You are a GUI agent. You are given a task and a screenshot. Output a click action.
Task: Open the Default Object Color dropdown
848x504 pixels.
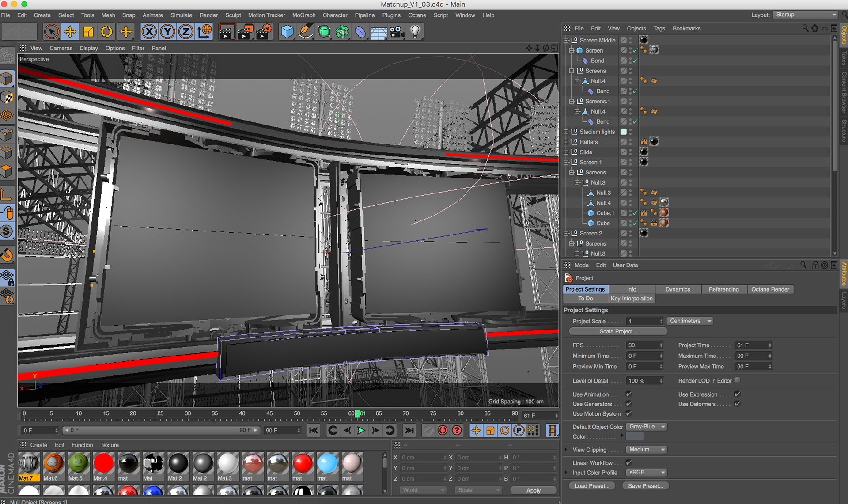[x=647, y=427]
